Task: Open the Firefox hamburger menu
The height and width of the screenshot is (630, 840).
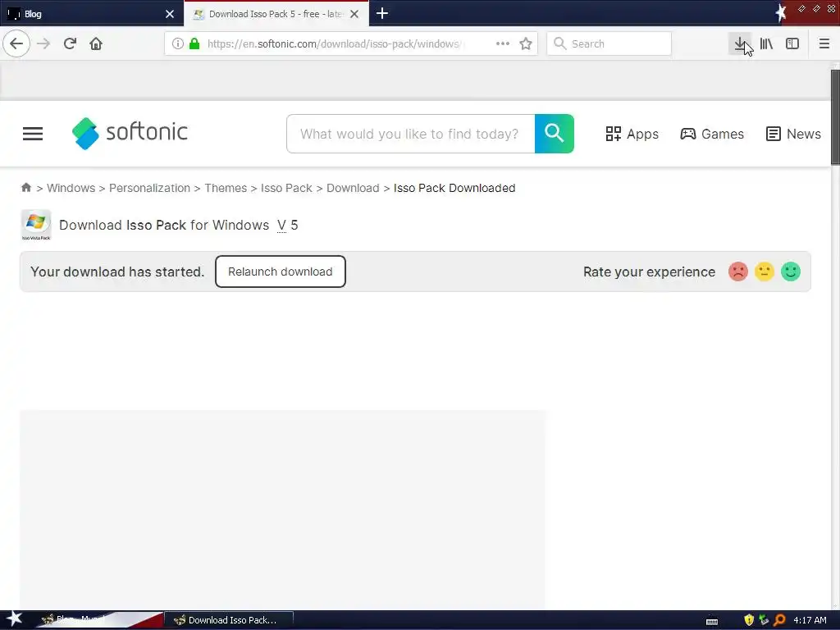Action: click(824, 44)
